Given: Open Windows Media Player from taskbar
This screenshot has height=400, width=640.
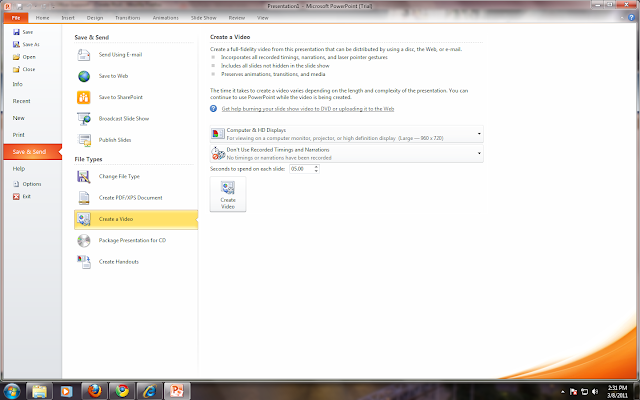Looking at the screenshot, I should coord(66,391).
